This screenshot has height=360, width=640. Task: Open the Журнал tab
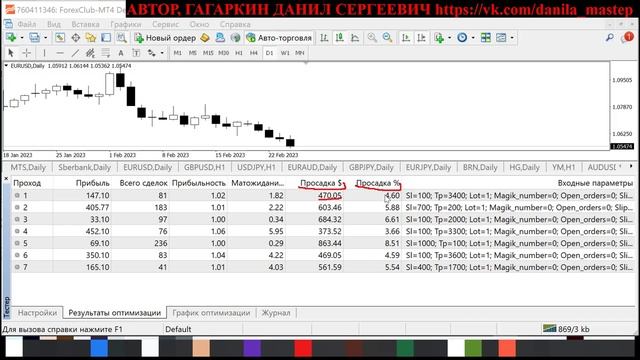click(x=276, y=313)
